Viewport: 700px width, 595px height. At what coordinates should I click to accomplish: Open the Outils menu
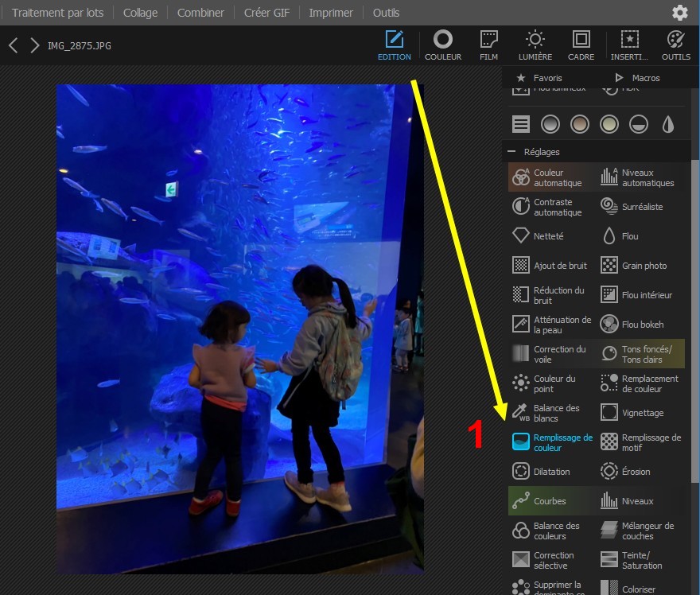[x=386, y=13]
